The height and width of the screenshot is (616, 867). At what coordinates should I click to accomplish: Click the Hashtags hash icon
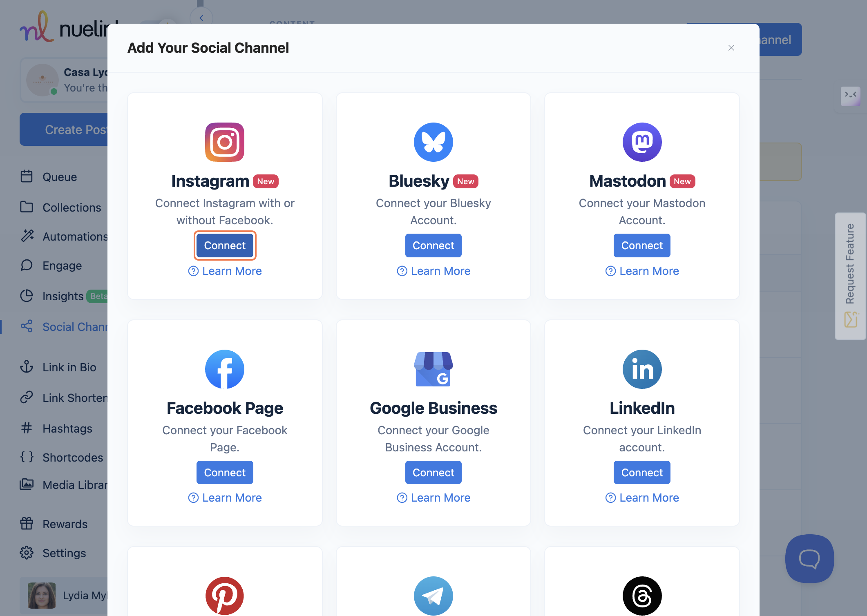(27, 428)
